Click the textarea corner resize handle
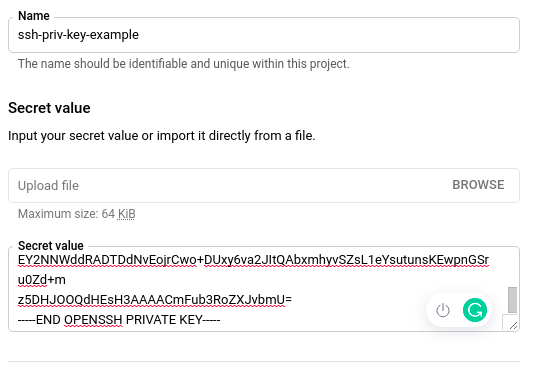546x370 pixels. tap(513, 326)
